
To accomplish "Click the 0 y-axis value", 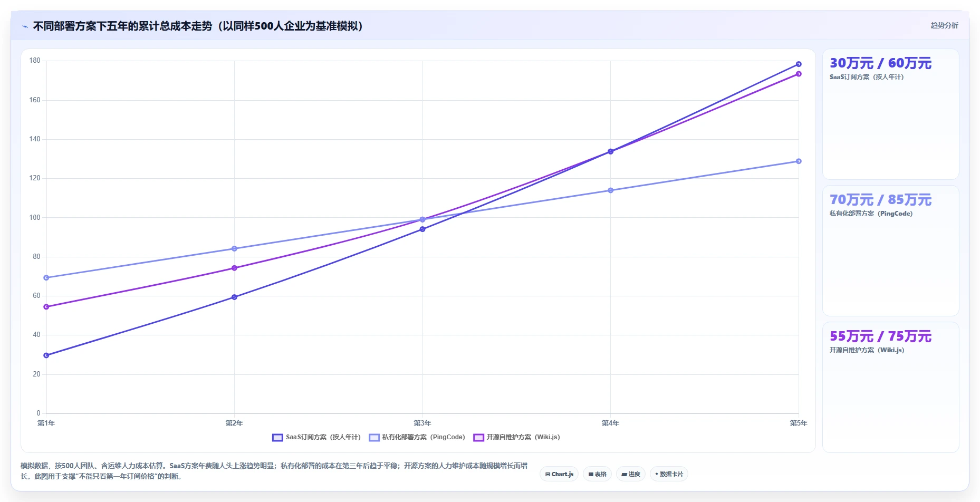I will pyautogui.click(x=39, y=413).
